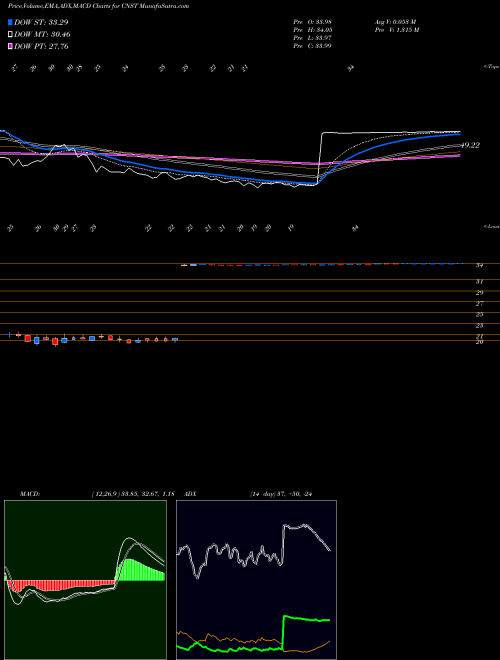Click the 'Pre V: 1.315 M' value
The image size is (500, 660).
[396, 30]
